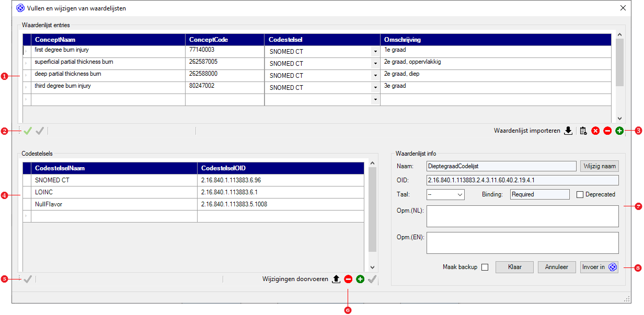Screen dimensions: 644x315
Task: Remove codestelsel with the red minus icon
Action: point(348,279)
